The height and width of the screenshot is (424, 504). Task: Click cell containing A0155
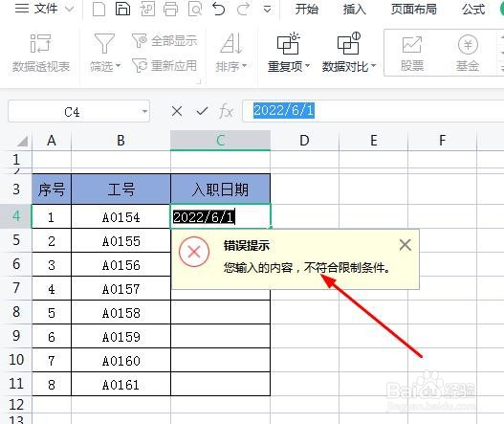pos(121,240)
